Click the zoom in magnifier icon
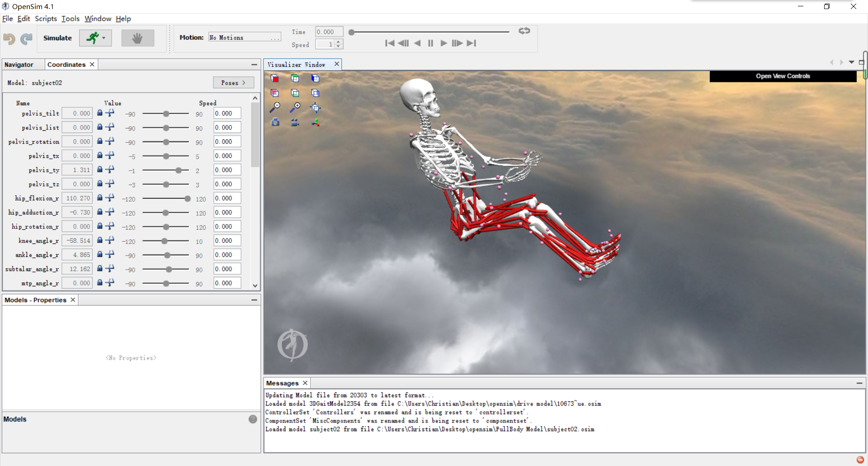Screen dimensions: 868x466 coord(296,108)
